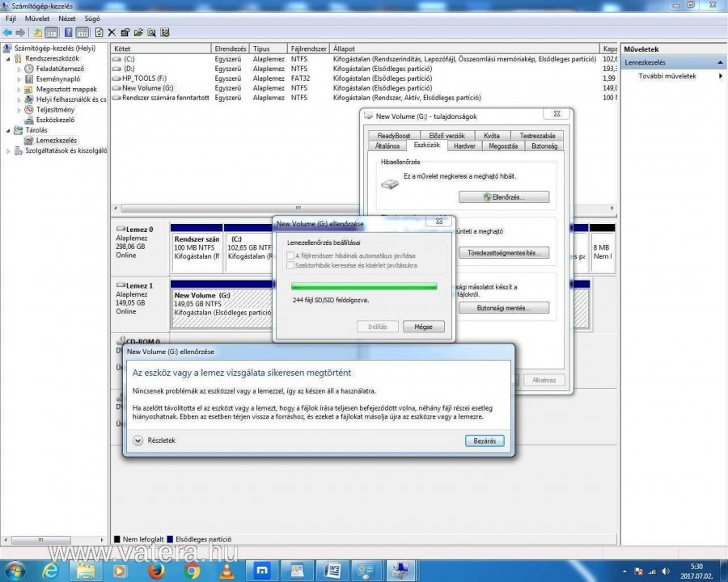The height and width of the screenshot is (582, 728).
Task: Show hidden system tray icons
Action: (x=624, y=571)
